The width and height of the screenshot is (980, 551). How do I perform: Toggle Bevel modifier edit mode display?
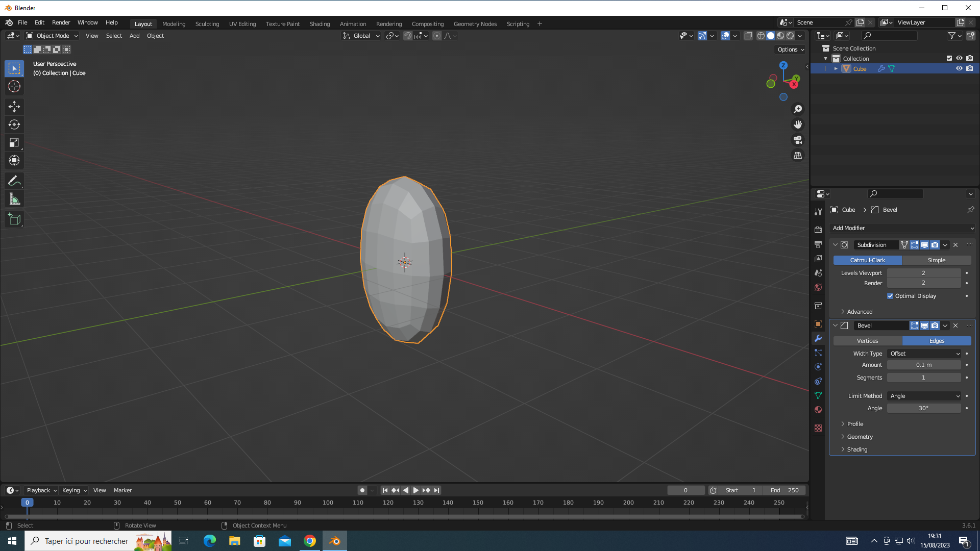tap(914, 325)
